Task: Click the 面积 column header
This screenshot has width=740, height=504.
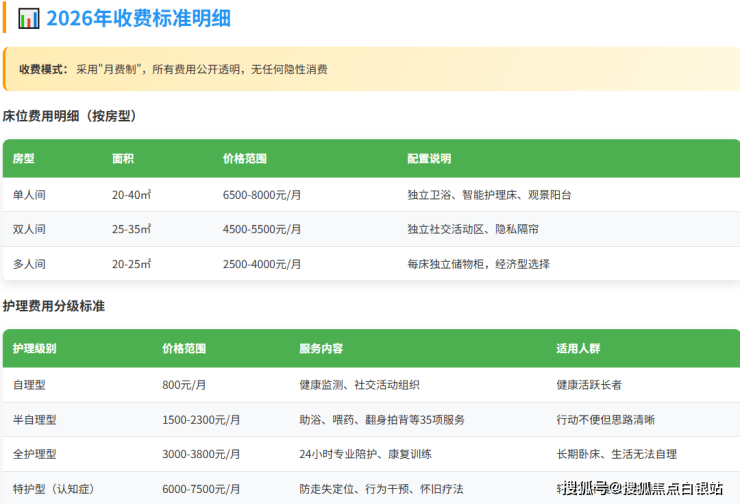Action: pyautogui.click(x=123, y=159)
